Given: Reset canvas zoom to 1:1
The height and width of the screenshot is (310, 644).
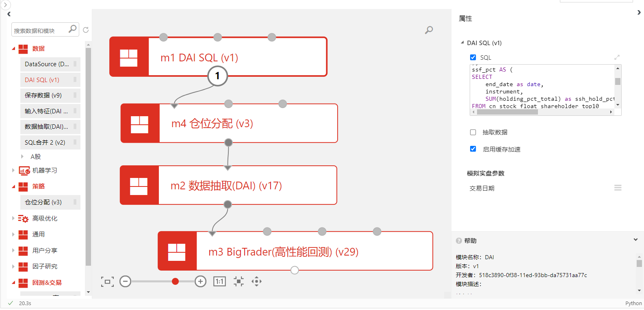Looking at the screenshot, I should pyautogui.click(x=219, y=282).
